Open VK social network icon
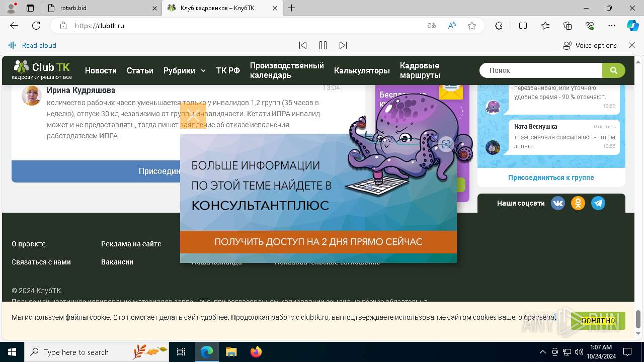The height and width of the screenshot is (362, 644). click(558, 203)
